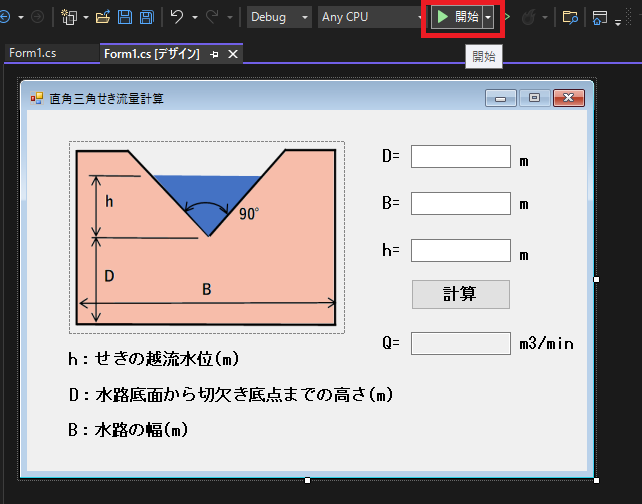Click the form's bottom-edge resize handle
This screenshot has height=504, width=642.
click(x=307, y=480)
